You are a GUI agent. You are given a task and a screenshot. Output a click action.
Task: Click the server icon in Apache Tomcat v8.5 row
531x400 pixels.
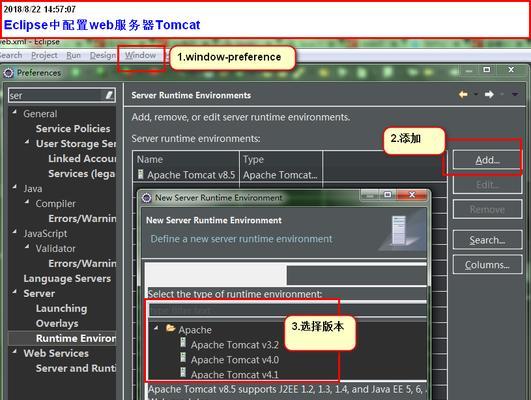[x=140, y=174]
